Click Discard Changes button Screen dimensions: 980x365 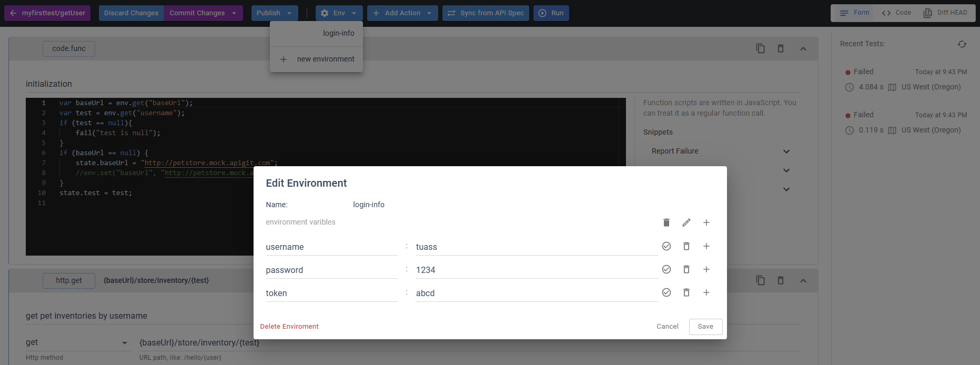click(131, 13)
